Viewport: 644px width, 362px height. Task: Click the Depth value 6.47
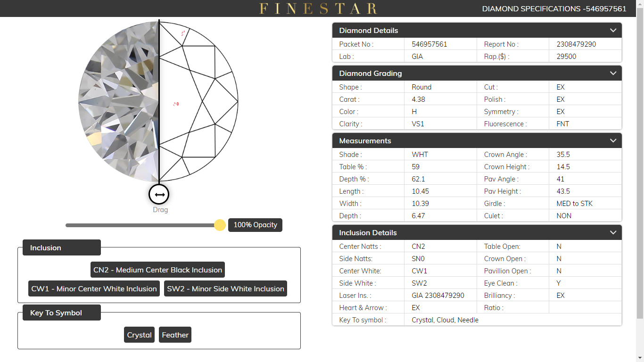pyautogui.click(x=419, y=215)
